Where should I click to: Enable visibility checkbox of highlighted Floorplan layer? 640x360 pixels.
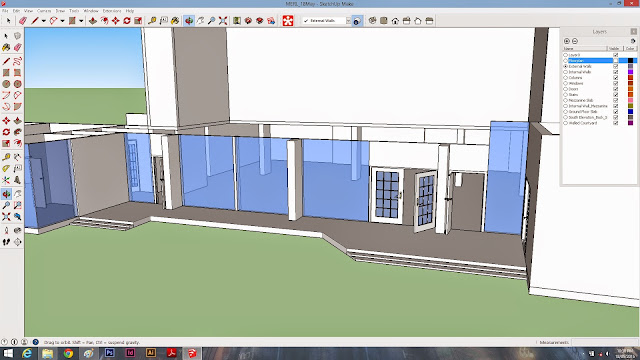616,60
